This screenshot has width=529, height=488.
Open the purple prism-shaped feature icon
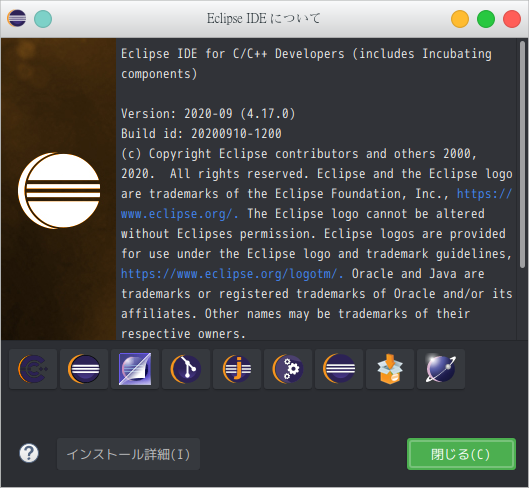pyautogui.click(x=135, y=369)
